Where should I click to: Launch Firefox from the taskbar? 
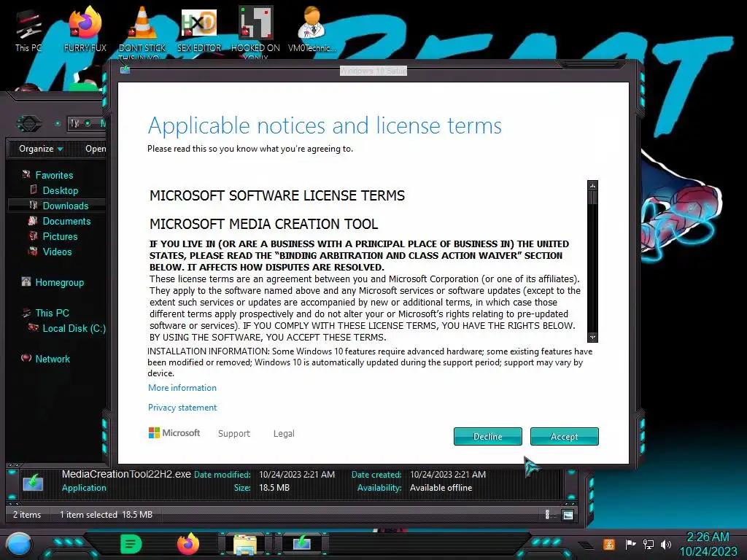click(188, 544)
